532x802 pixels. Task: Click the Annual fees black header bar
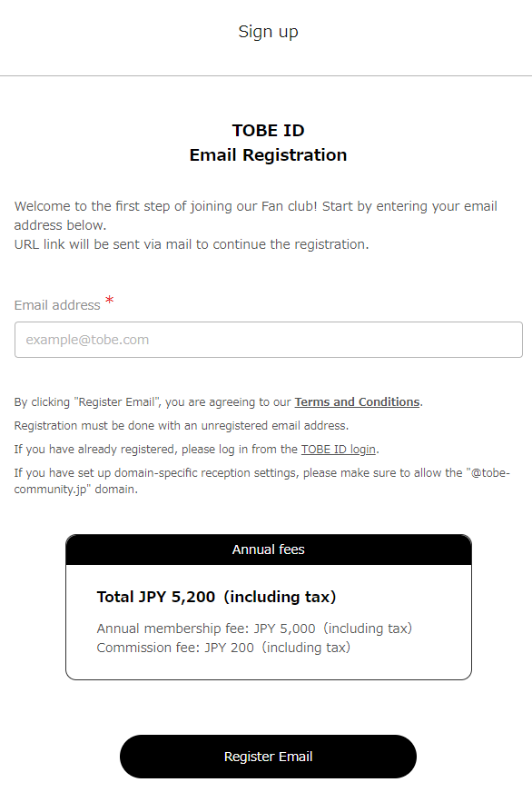[269, 550]
